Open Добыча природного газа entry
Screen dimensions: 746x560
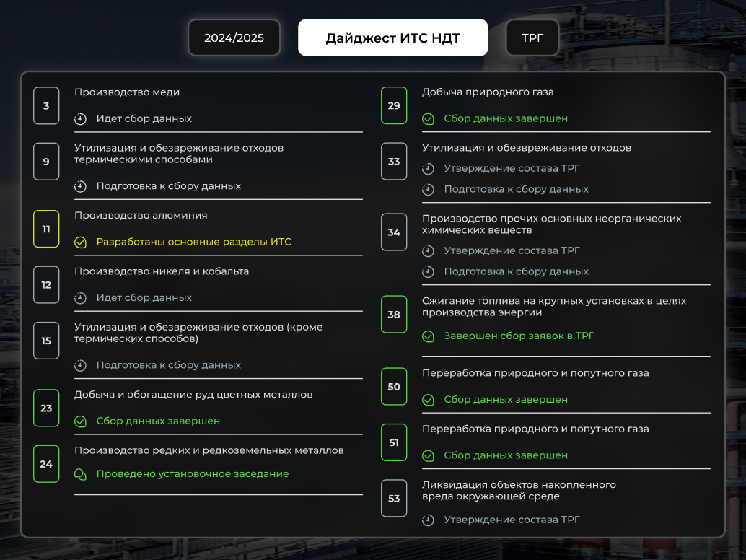[x=488, y=92]
